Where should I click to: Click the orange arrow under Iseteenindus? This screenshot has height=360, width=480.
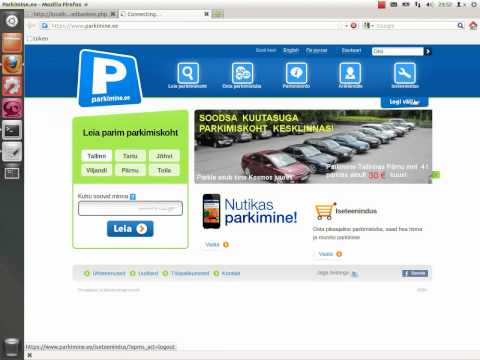click(x=339, y=254)
